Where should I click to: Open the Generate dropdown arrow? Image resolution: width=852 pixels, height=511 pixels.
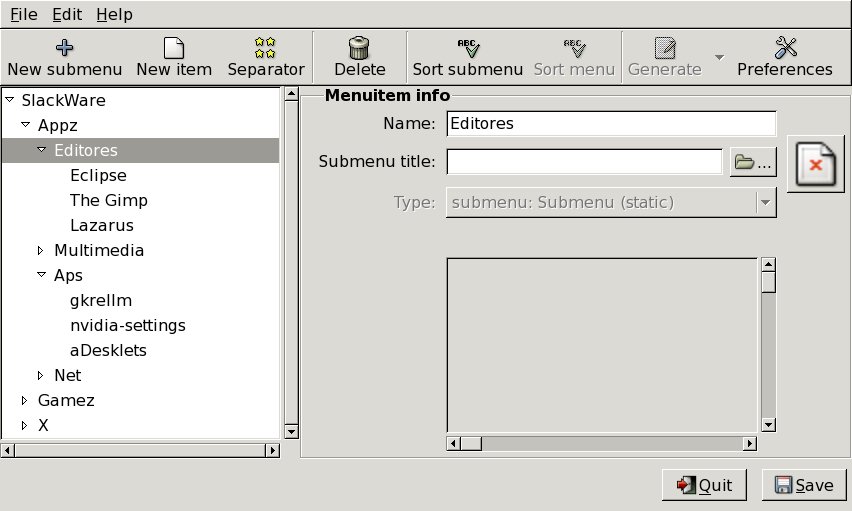[x=719, y=57]
